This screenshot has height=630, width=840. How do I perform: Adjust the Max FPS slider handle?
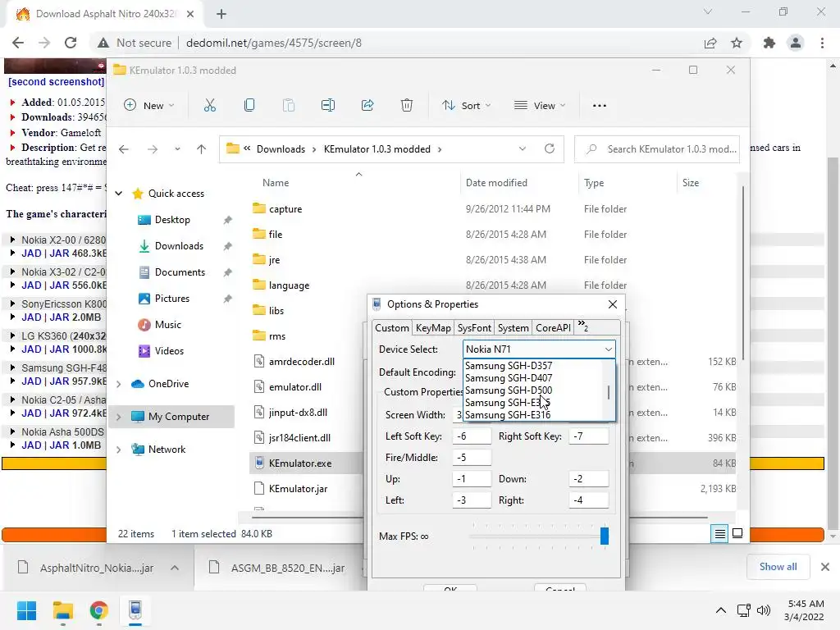pos(605,536)
